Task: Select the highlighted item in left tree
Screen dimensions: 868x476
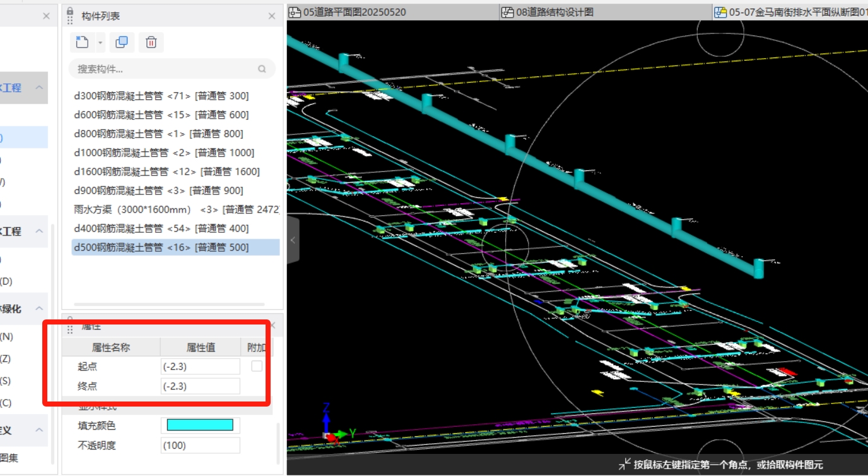Action: coord(23,138)
